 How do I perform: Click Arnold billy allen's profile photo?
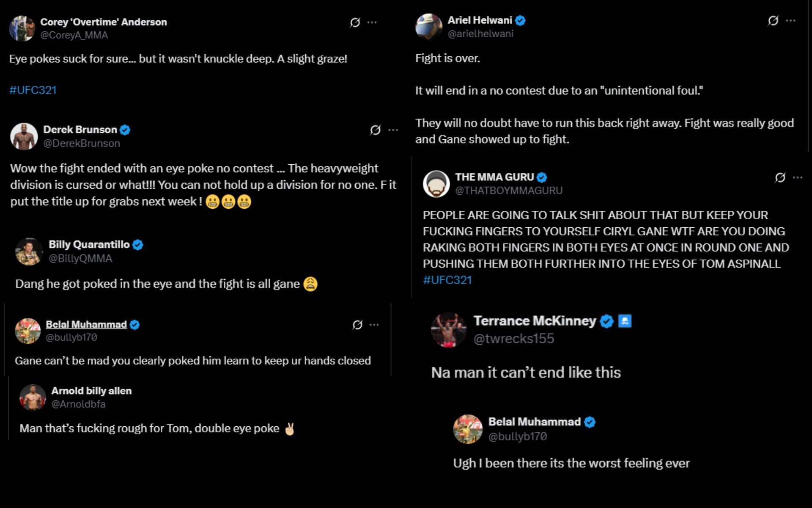tap(33, 398)
